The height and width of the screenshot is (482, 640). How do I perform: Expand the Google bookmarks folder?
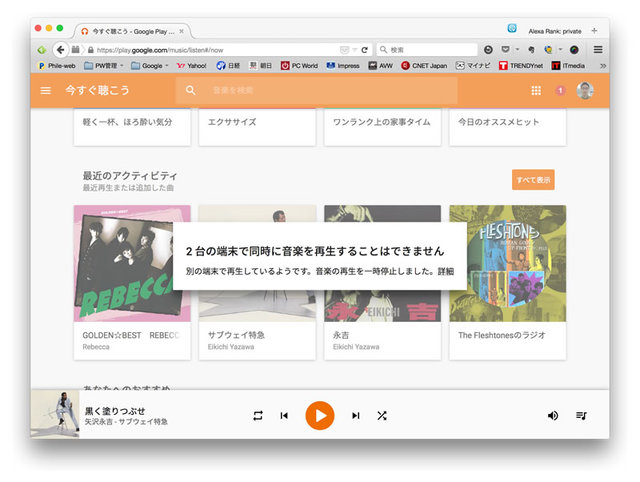(x=153, y=66)
